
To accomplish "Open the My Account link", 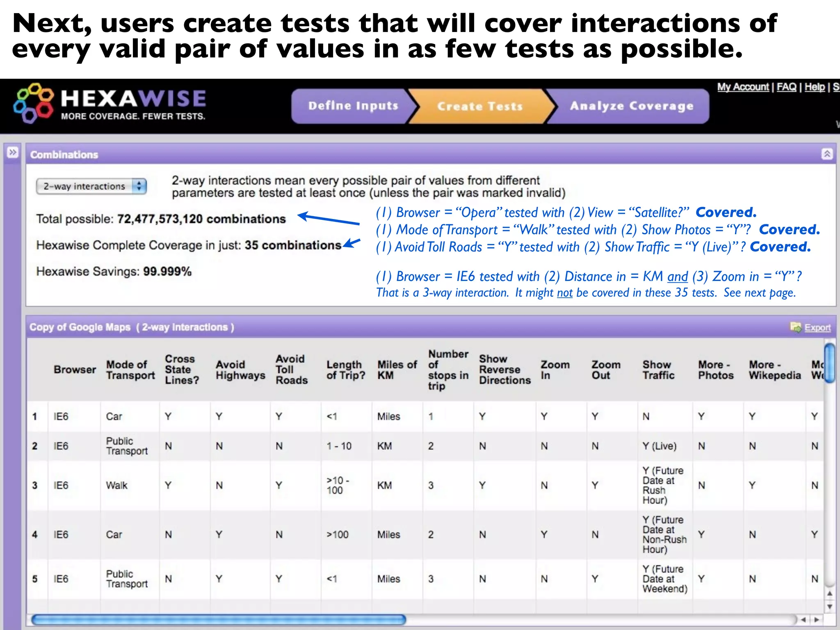I will pyautogui.click(x=743, y=87).
